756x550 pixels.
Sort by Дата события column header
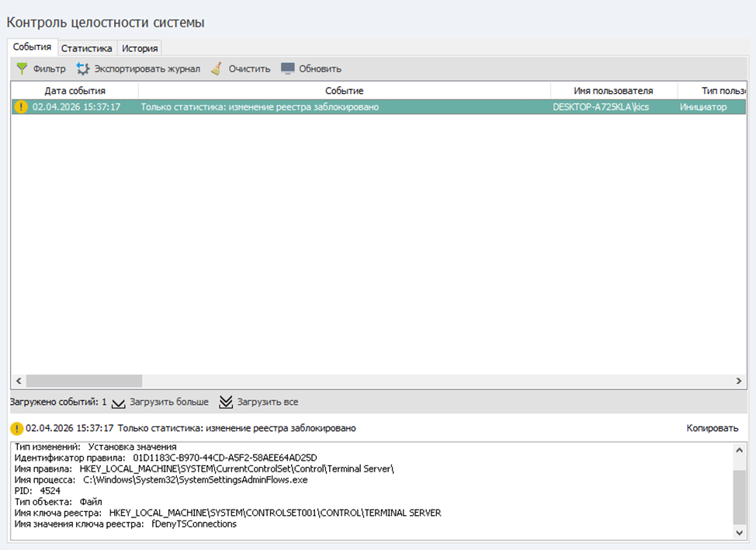tap(75, 91)
